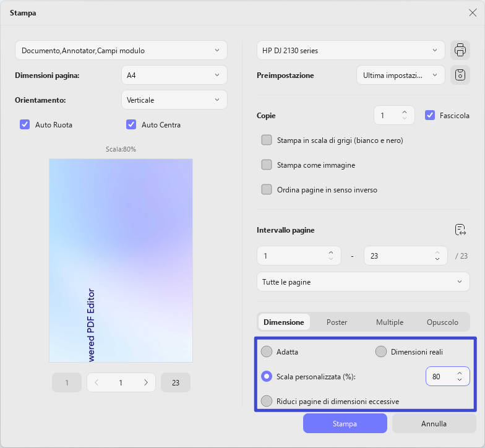Click the Stampa print button
This screenshot has height=448, width=485.
click(345, 423)
